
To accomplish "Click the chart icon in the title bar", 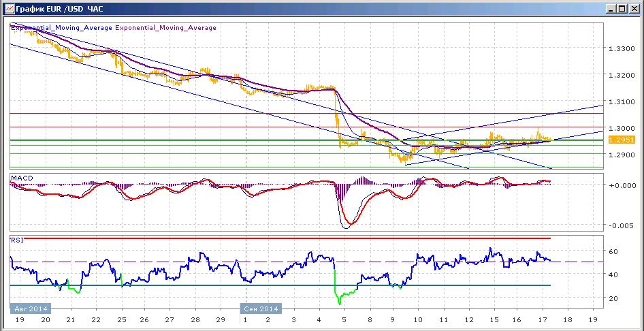I will pos(8,8).
